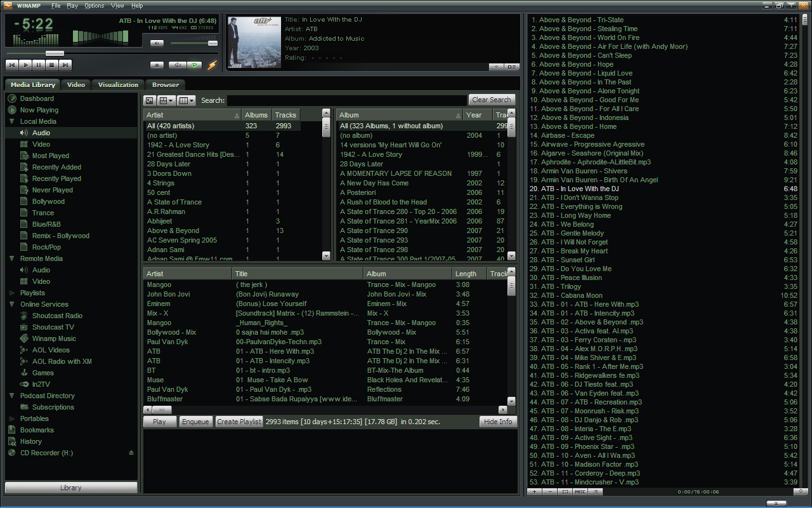The height and width of the screenshot is (508, 812).
Task: Collapse the Online Services node
Action: click(12, 304)
